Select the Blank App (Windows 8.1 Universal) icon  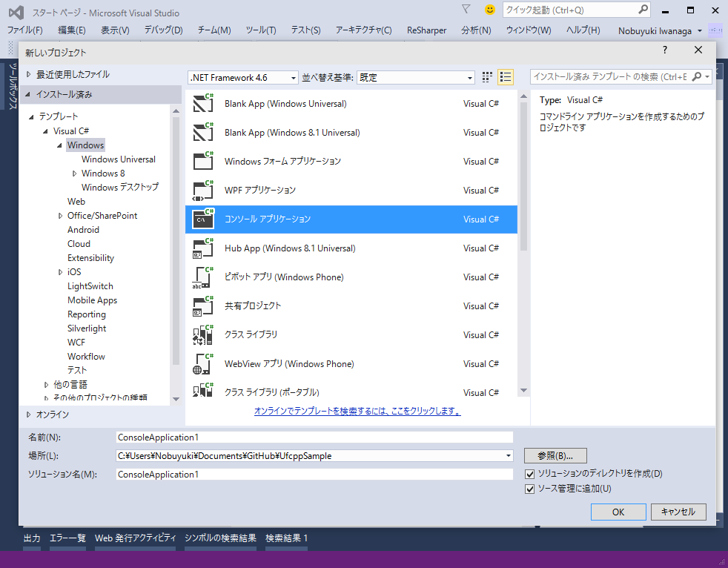pos(203,132)
